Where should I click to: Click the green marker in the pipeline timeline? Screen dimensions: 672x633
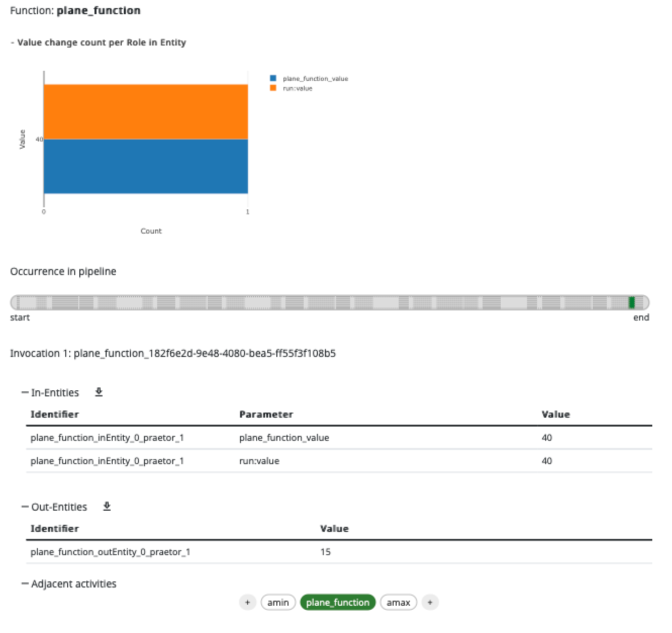pos(632,302)
